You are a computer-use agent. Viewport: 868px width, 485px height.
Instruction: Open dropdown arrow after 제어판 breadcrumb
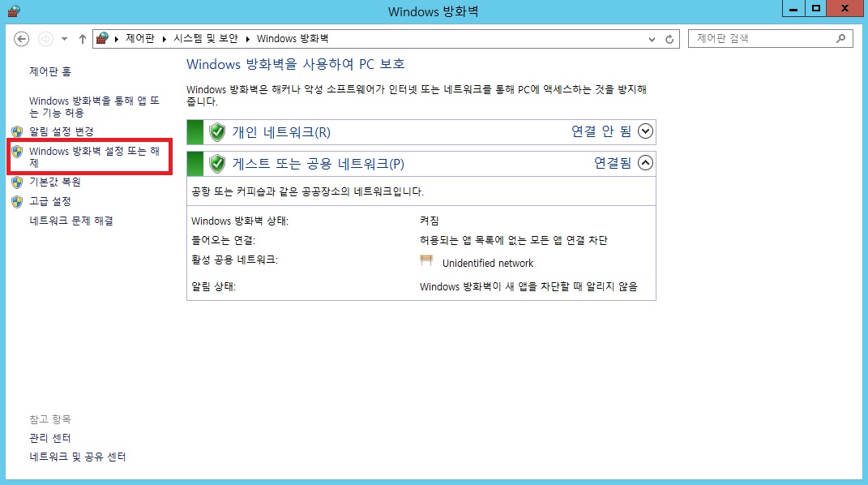point(165,39)
